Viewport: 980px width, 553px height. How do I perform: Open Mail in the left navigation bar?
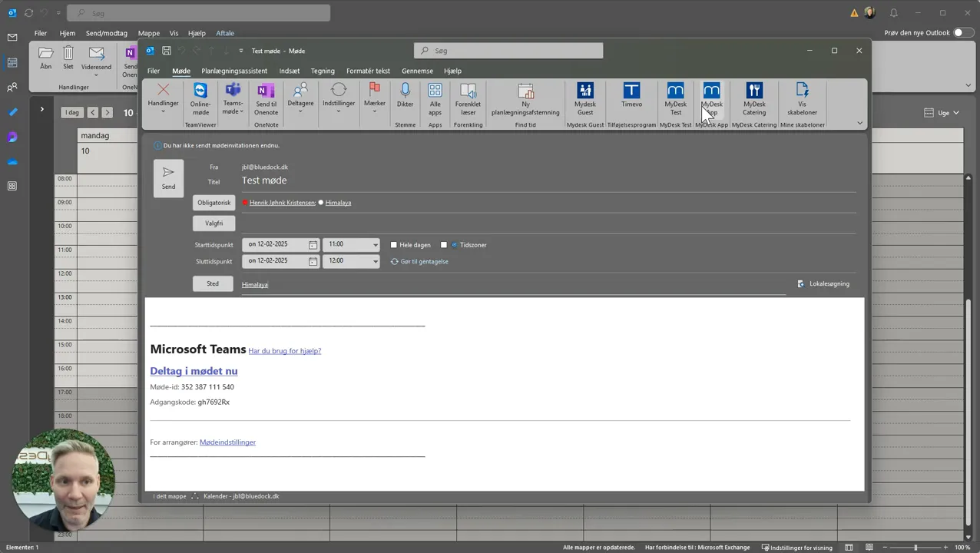pos(12,38)
